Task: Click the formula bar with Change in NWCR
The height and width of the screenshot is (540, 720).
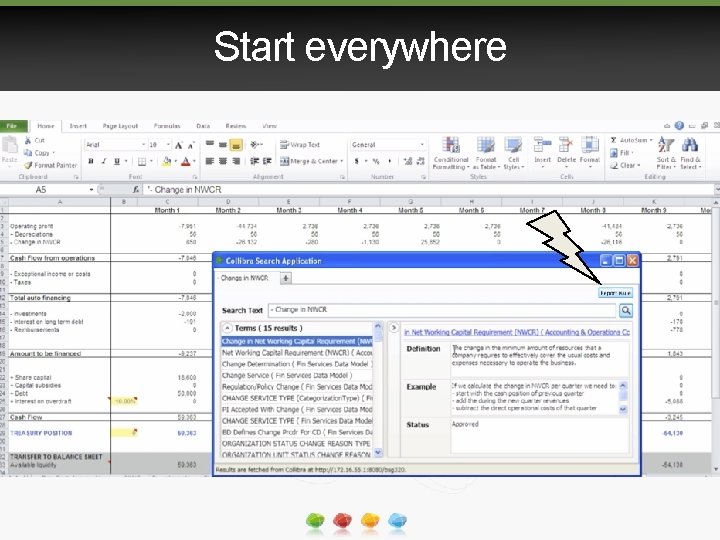Action: [427, 190]
